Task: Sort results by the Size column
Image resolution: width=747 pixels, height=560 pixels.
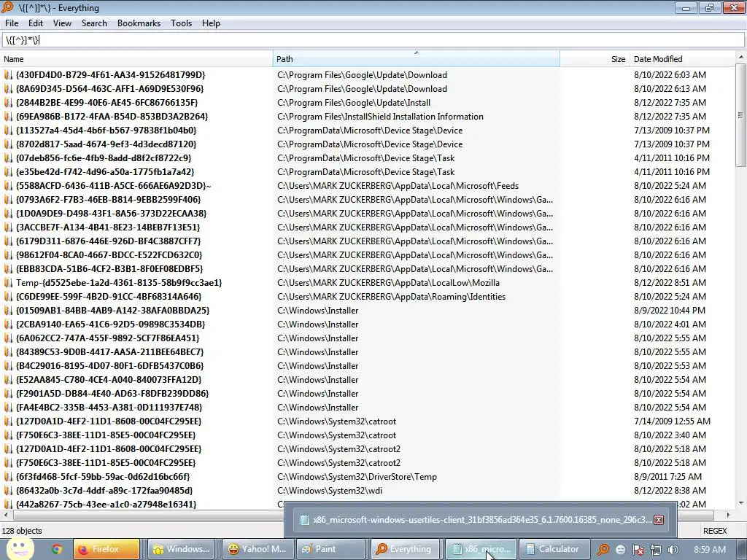Action: click(595, 59)
